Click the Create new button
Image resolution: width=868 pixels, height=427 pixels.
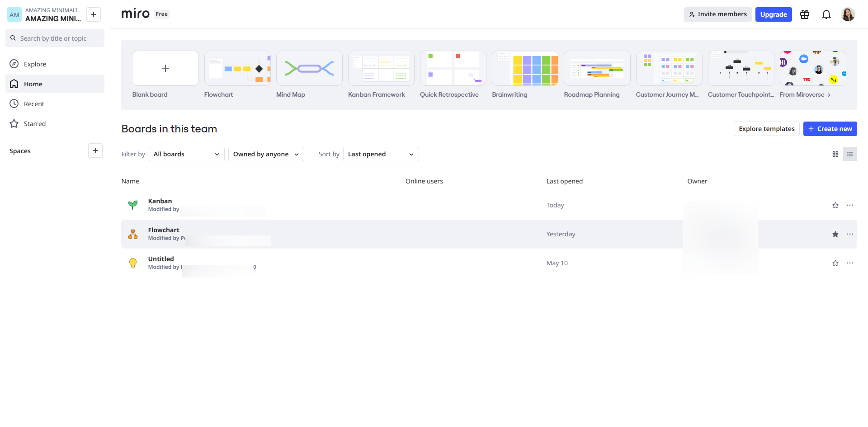pos(830,129)
